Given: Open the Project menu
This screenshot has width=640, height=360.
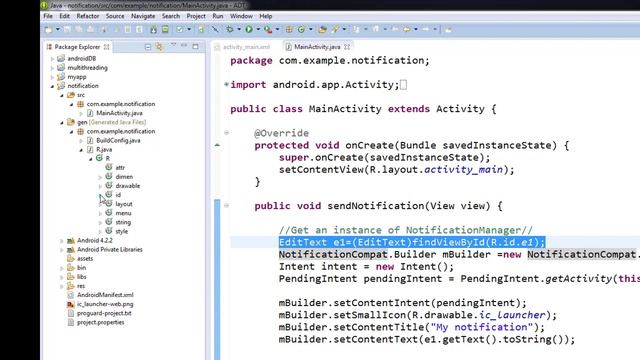Looking at the screenshot, I should 196,16.
